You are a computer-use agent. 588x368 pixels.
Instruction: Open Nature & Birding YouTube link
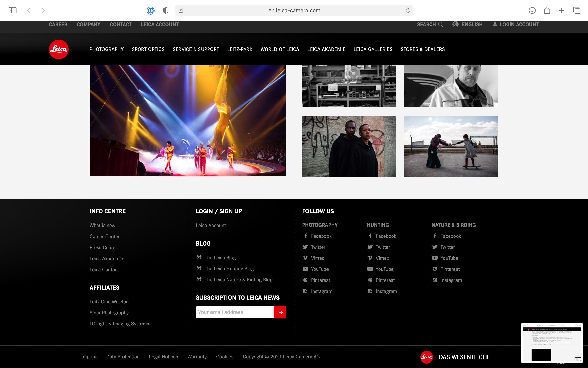coord(445,258)
